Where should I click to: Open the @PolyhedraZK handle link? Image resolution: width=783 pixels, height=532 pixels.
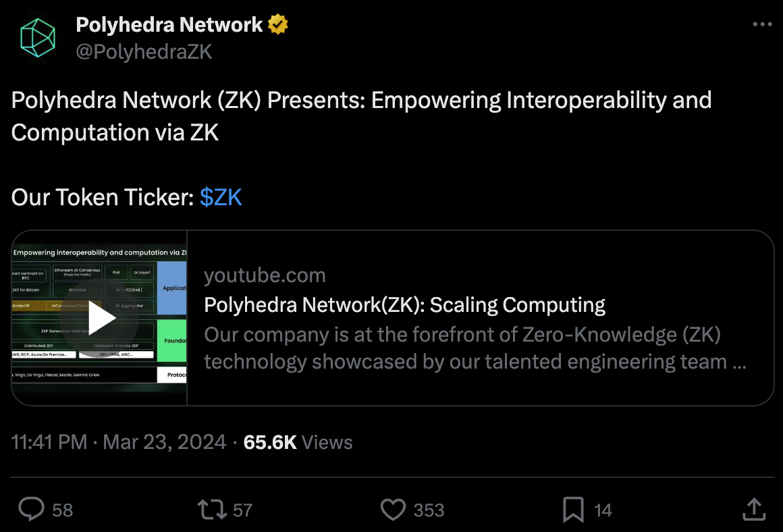point(144,52)
